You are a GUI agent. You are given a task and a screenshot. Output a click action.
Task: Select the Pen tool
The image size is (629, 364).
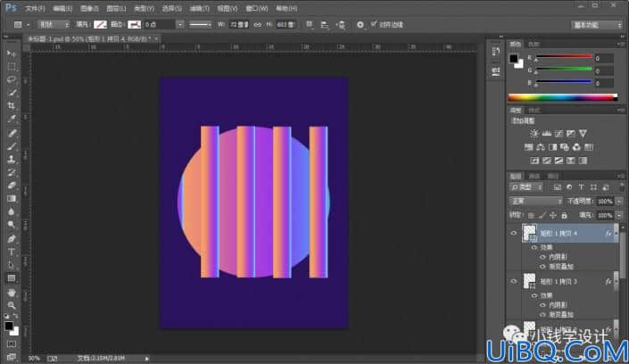(12, 238)
